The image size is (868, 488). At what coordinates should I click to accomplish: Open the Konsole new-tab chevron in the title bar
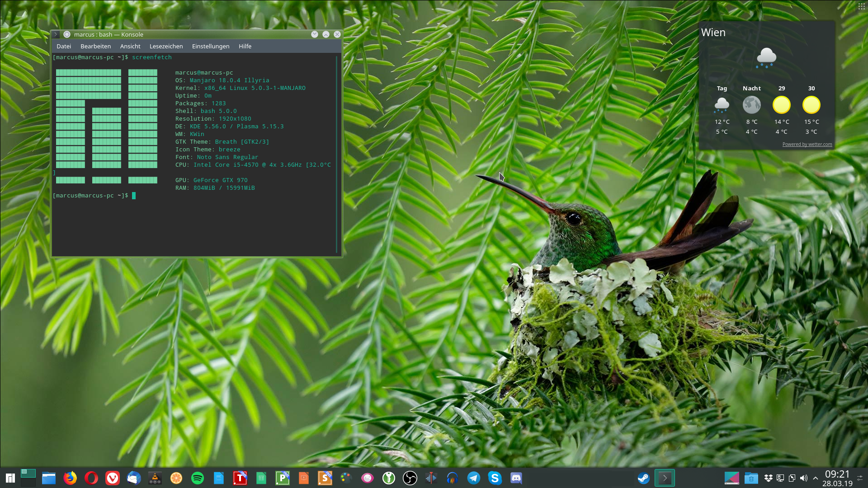[56, 34]
